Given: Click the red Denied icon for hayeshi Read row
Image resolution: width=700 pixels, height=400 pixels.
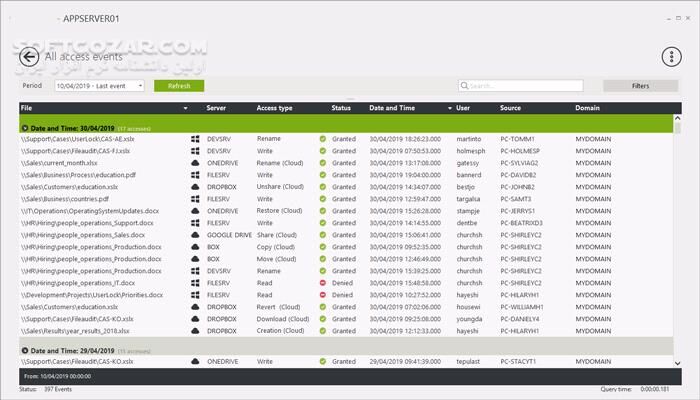Looking at the screenshot, I should click(x=323, y=295).
